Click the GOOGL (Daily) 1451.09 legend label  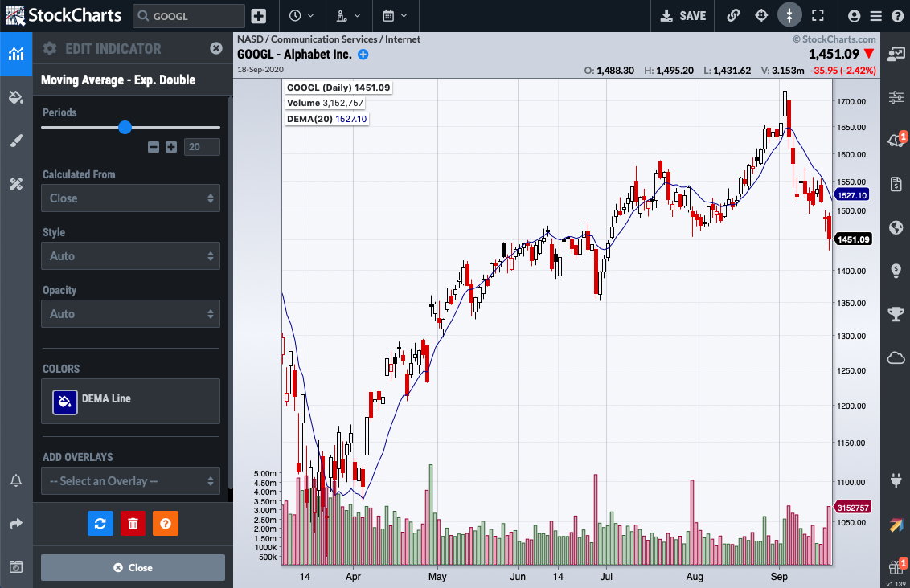click(338, 88)
